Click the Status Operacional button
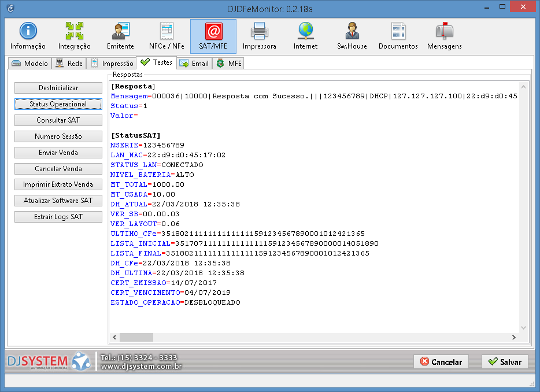This screenshot has height=392, width=540. [58, 104]
